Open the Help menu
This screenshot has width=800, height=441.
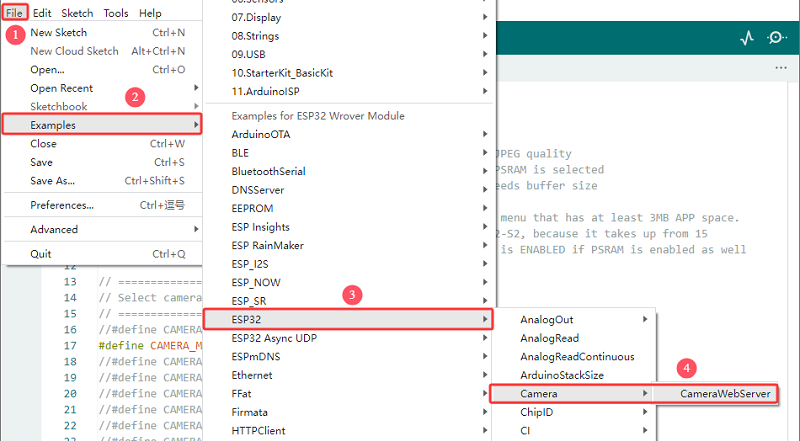150,13
